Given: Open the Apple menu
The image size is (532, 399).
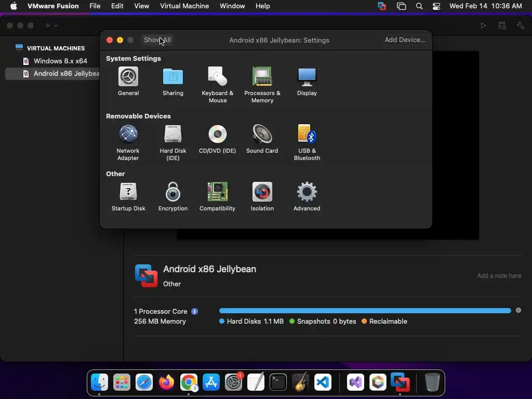Looking at the screenshot, I should click(x=14, y=6).
